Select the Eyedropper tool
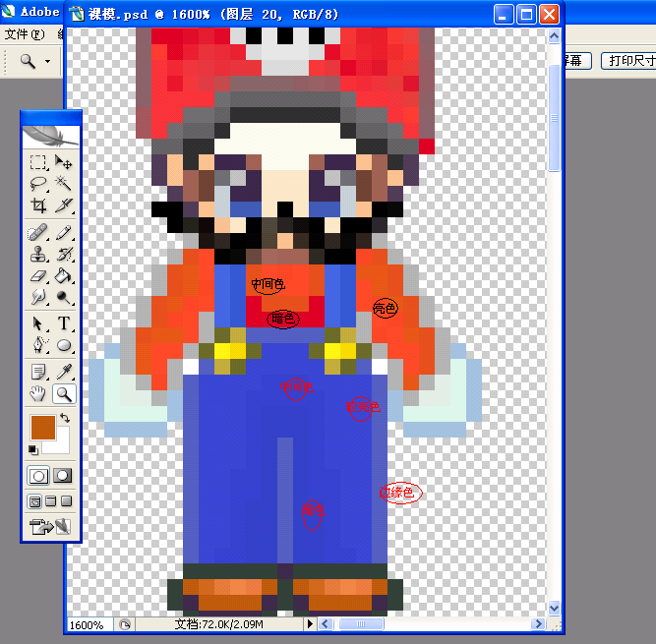This screenshot has height=644, width=656. pyautogui.click(x=64, y=372)
